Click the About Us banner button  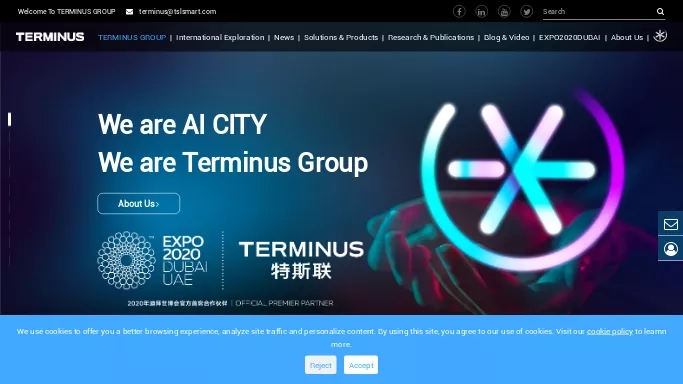pyautogui.click(x=139, y=203)
